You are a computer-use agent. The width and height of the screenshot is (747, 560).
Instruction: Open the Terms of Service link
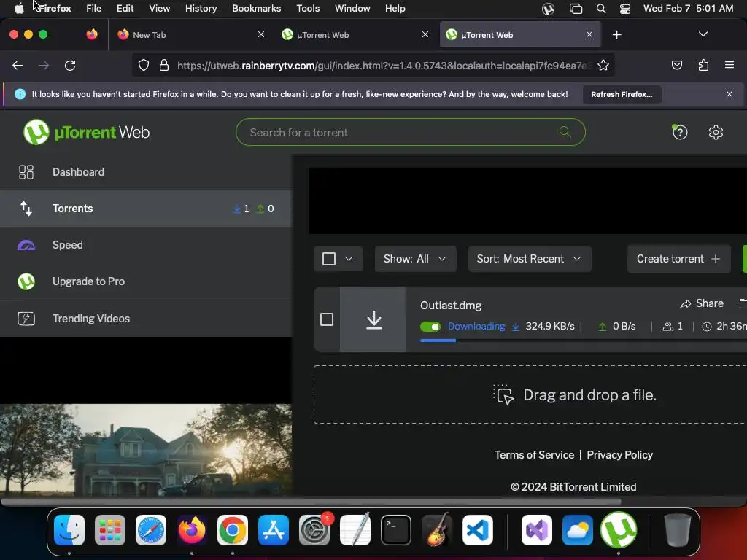[x=534, y=455]
